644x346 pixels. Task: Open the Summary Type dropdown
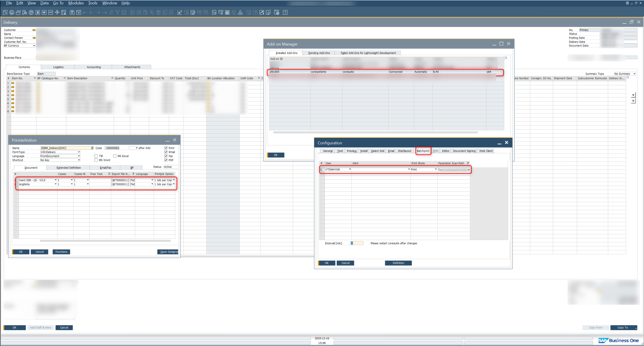point(634,74)
